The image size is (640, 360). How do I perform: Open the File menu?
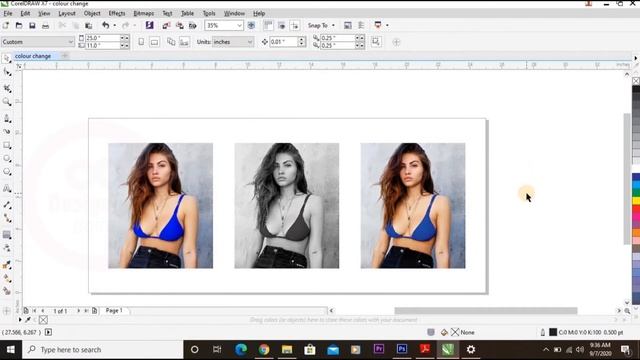(x=8, y=13)
